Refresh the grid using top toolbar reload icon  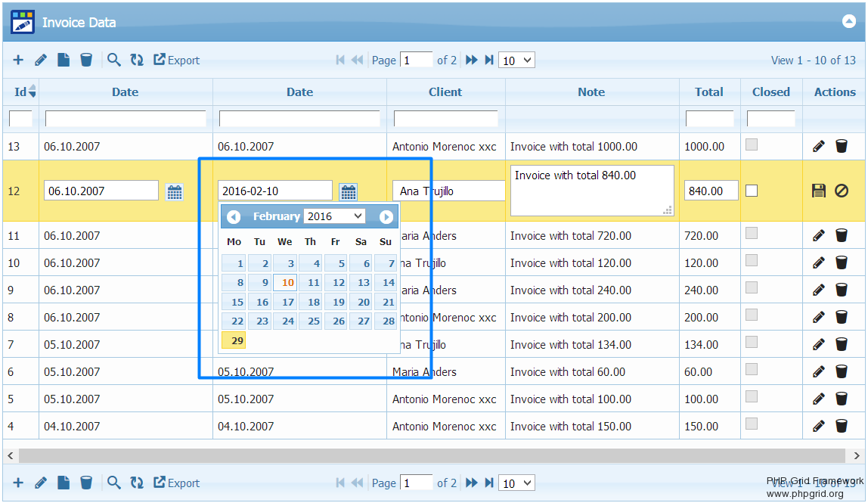137,60
